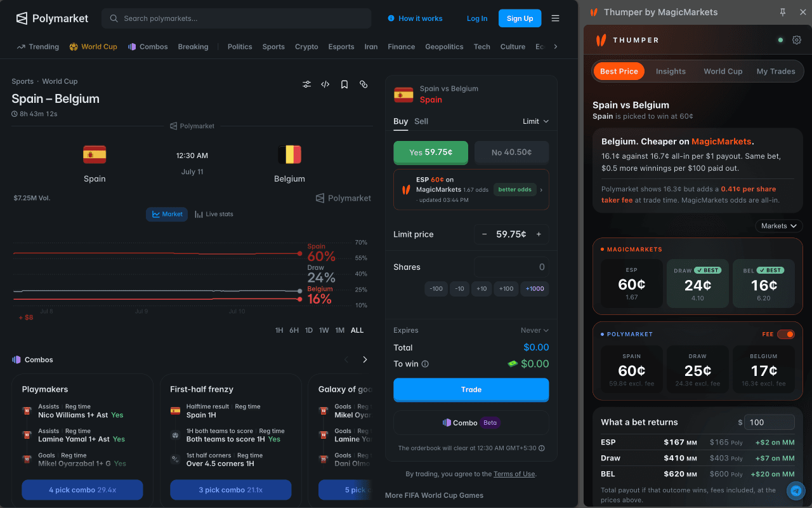Open the Trending category

click(x=38, y=46)
